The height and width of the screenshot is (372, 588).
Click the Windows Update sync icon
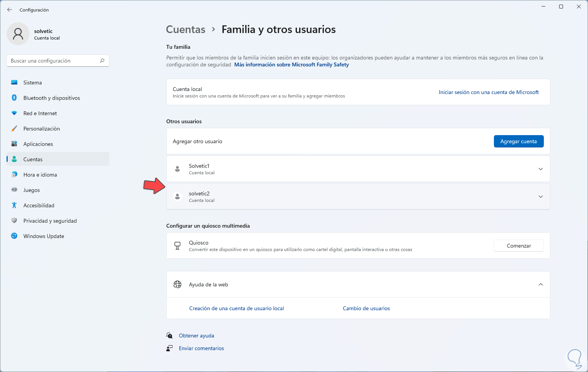click(14, 236)
